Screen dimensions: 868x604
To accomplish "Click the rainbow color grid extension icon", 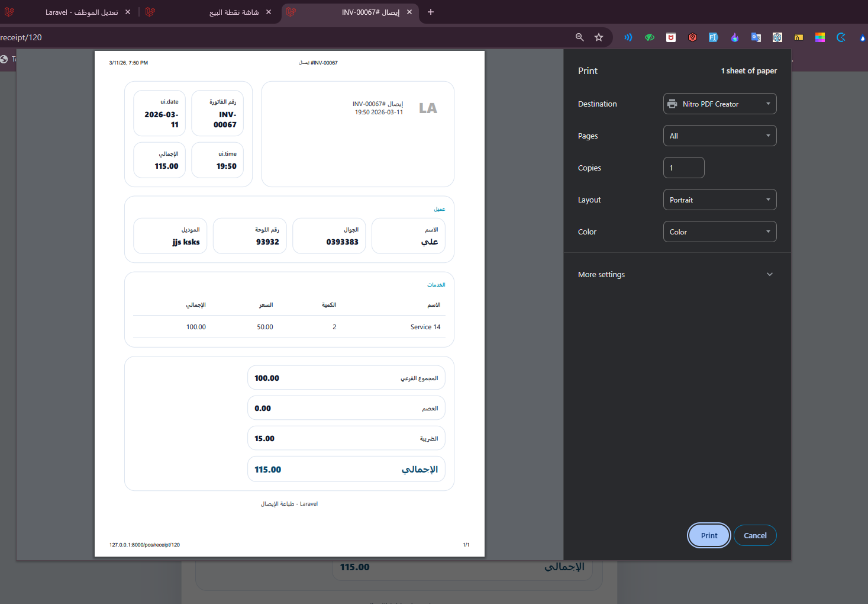I will [x=820, y=37].
